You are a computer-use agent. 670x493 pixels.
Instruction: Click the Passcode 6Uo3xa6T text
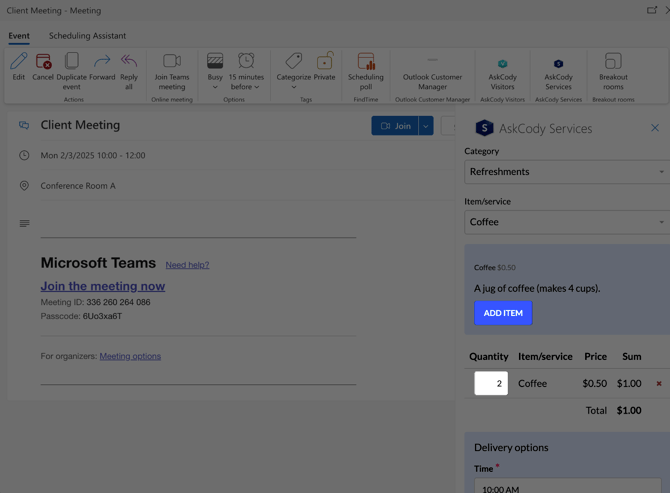81,316
